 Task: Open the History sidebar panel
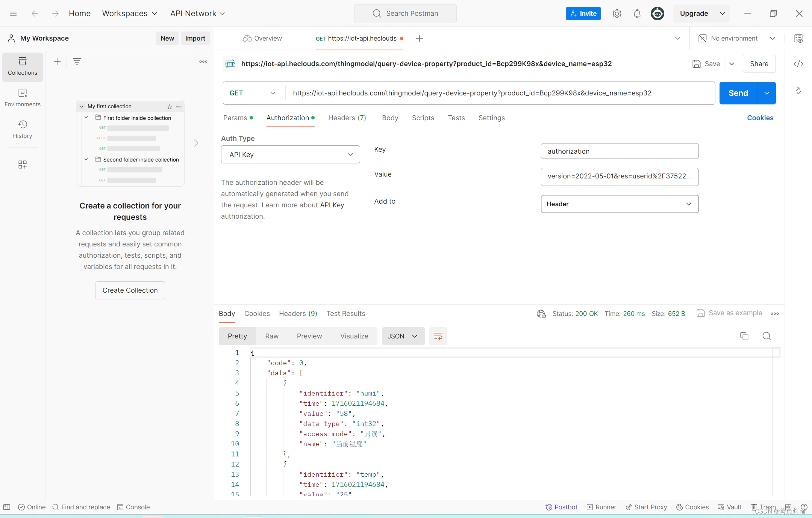(x=23, y=130)
